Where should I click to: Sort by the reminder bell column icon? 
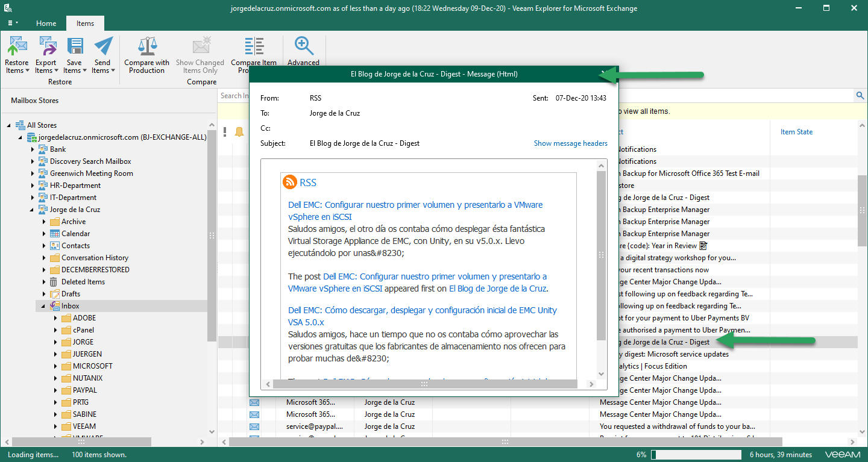(239, 132)
